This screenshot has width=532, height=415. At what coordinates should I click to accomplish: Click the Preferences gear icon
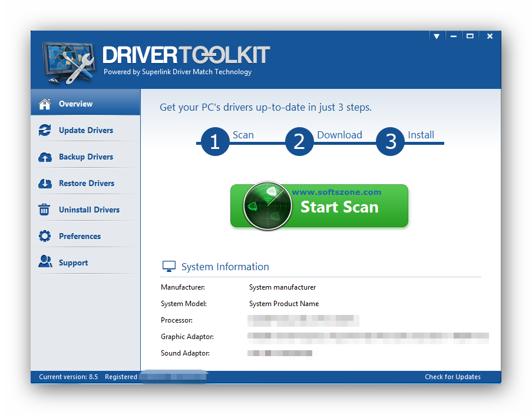(x=44, y=236)
